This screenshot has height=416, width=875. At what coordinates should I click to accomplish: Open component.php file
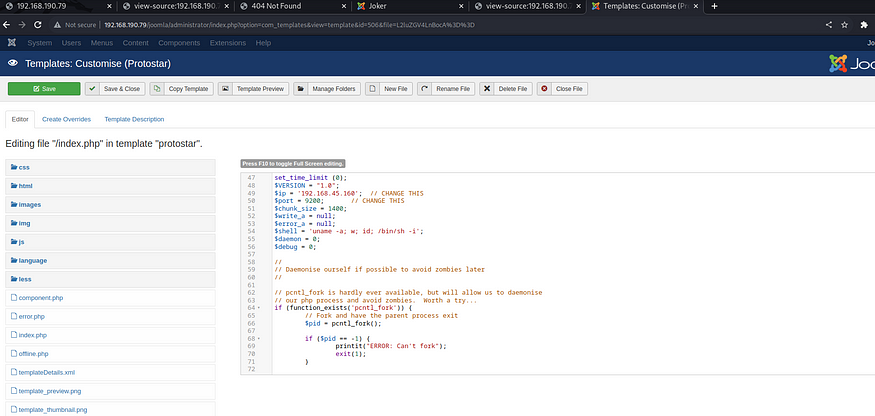[110, 298]
